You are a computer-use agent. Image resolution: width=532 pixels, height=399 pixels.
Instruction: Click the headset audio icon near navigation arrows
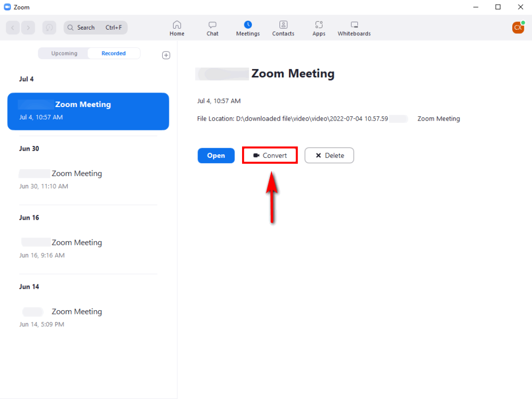49,28
